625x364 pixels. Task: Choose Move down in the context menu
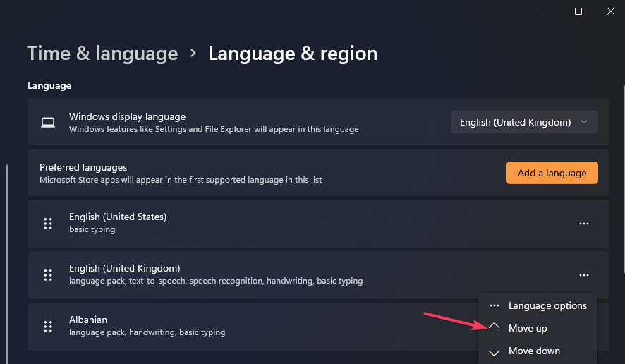click(538, 351)
